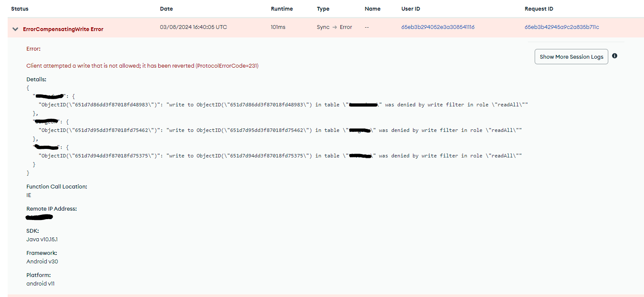Select the Name column header
This screenshot has height=297, width=644.
pos(372,9)
